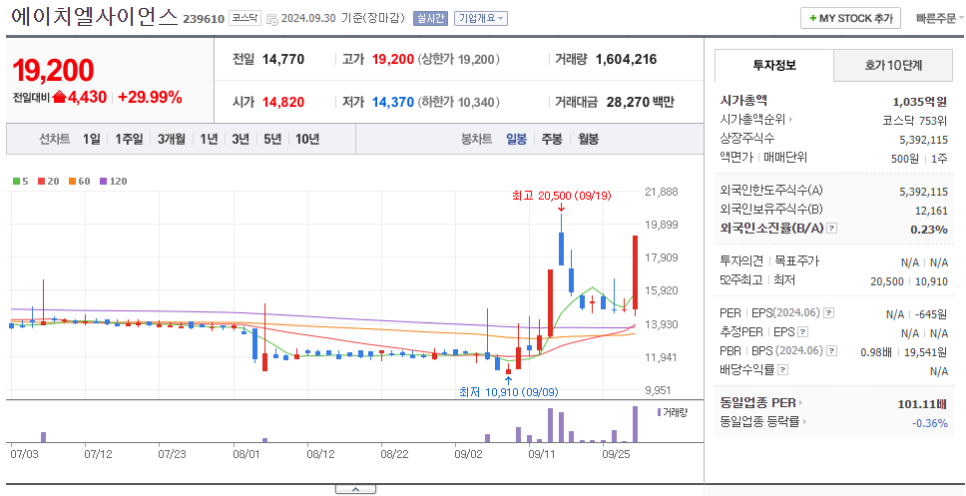This screenshot has height=496, width=966.
Task: Select the 1년 line chart period
Action: coord(209,139)
